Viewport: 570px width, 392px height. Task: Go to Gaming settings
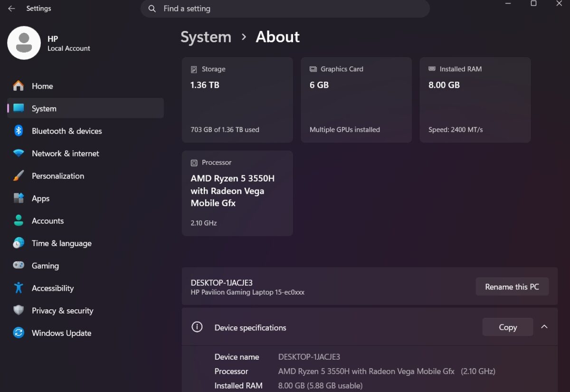pos(85,266)
